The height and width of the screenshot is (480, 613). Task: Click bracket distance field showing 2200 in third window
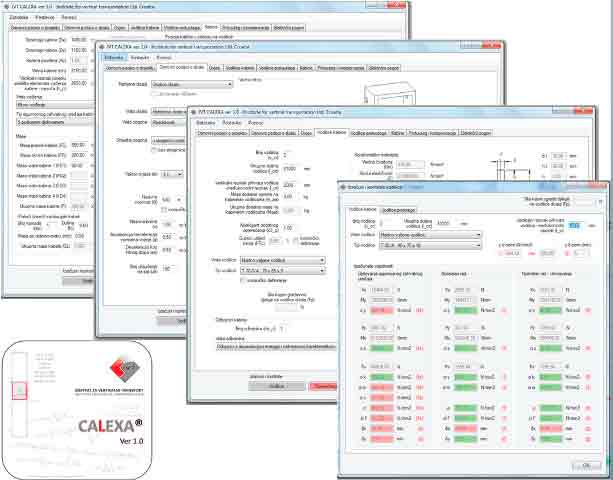pos(292,185)
